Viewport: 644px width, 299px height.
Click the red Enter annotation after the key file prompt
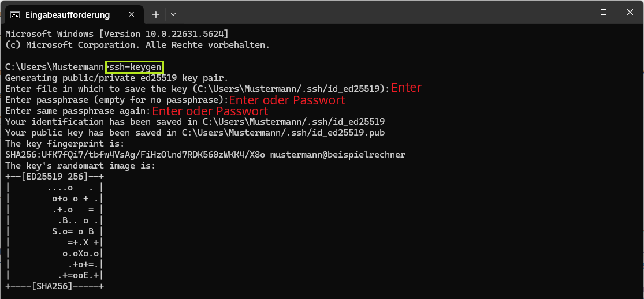(407, 88)
